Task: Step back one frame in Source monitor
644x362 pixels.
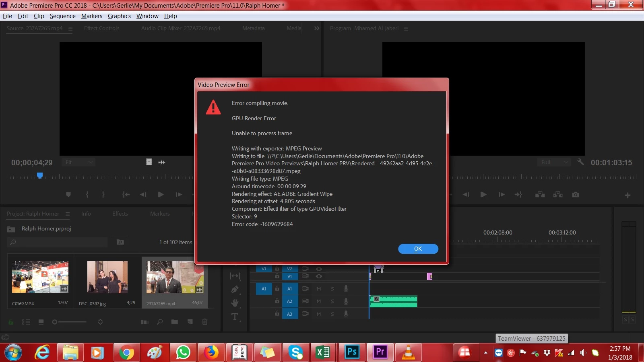Action: (143, 195)
